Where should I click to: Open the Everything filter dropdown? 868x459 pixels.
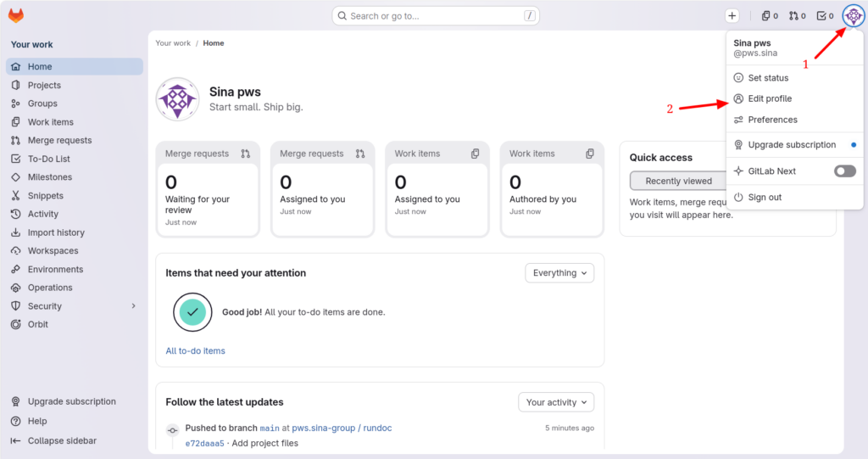tap(559, 272)
